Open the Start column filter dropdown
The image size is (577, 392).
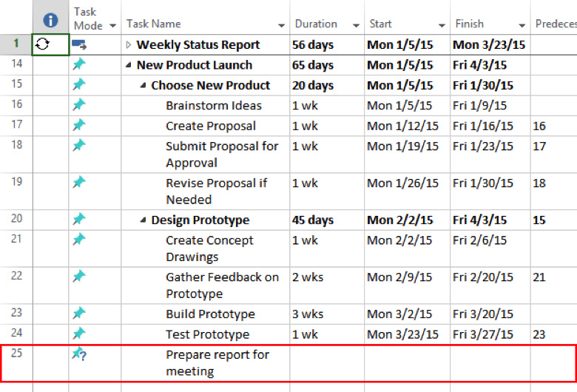pyautogui.click(x=442, y=25)
